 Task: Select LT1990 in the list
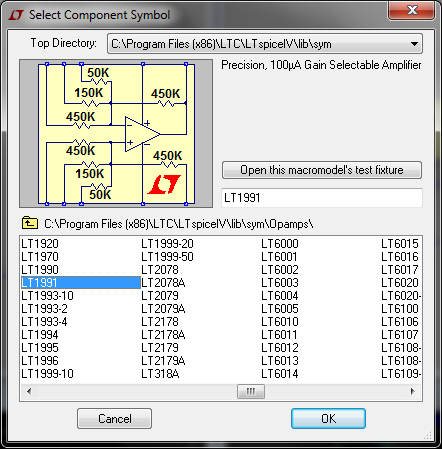coord(40,270)
